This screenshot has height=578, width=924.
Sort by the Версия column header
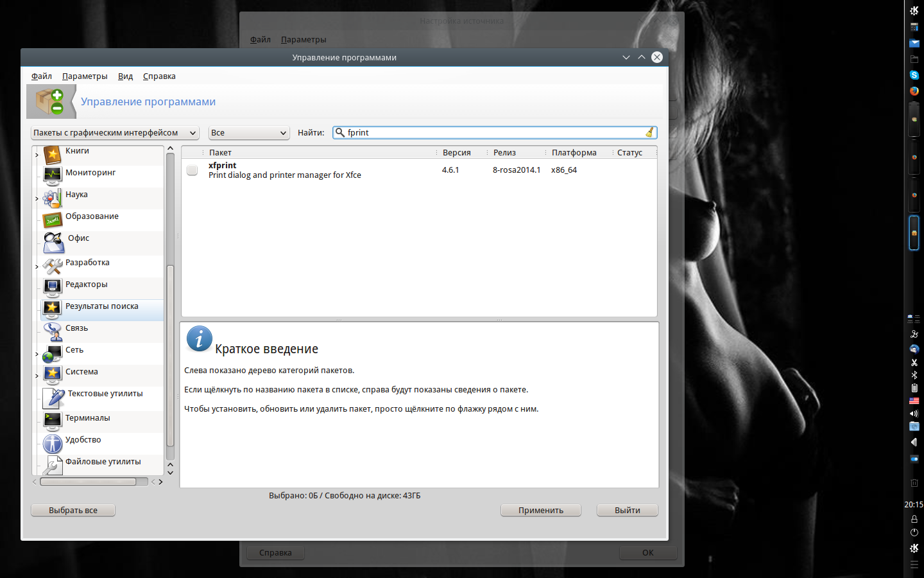click(x=461, y=153)
